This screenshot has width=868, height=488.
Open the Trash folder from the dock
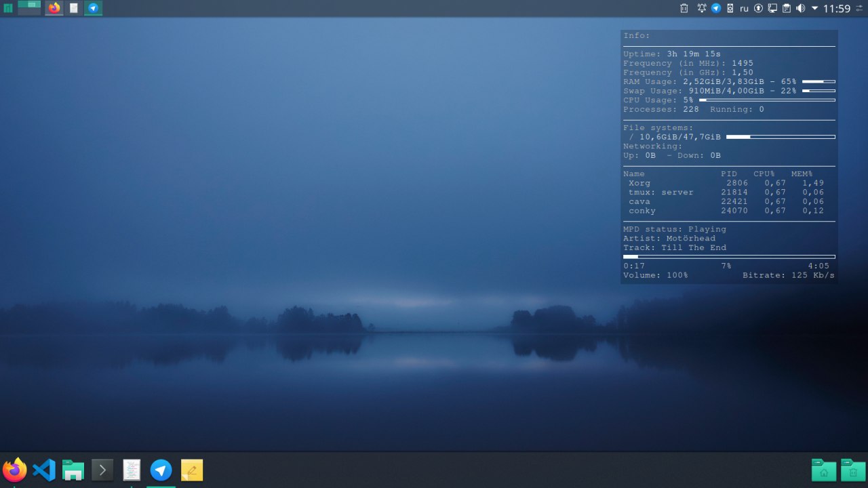coord(853,470)
